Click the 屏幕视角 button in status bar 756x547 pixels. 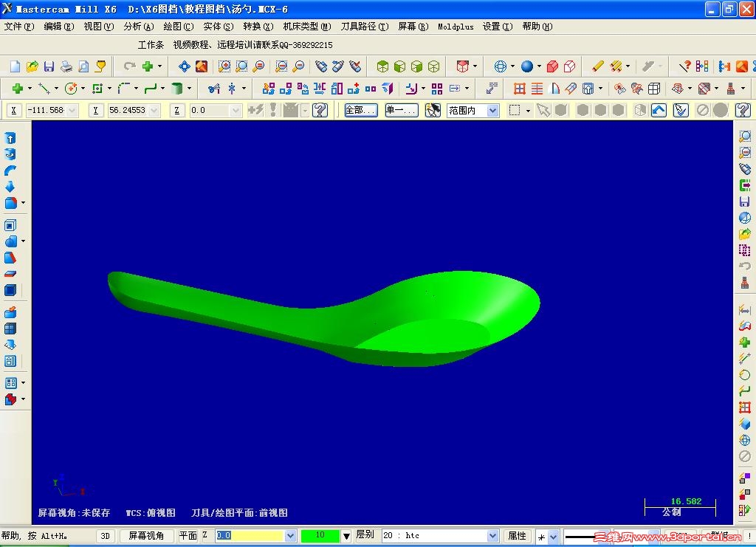(146, 536)
